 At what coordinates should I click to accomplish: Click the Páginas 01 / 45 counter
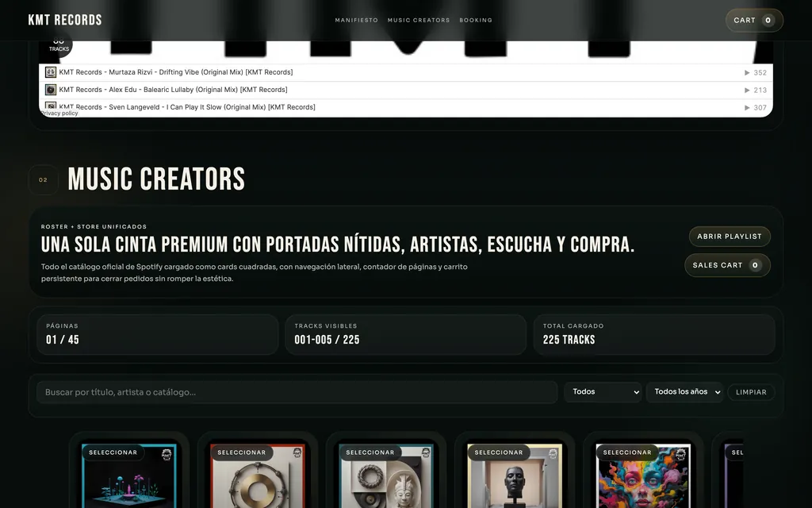(x=158, y=334)
